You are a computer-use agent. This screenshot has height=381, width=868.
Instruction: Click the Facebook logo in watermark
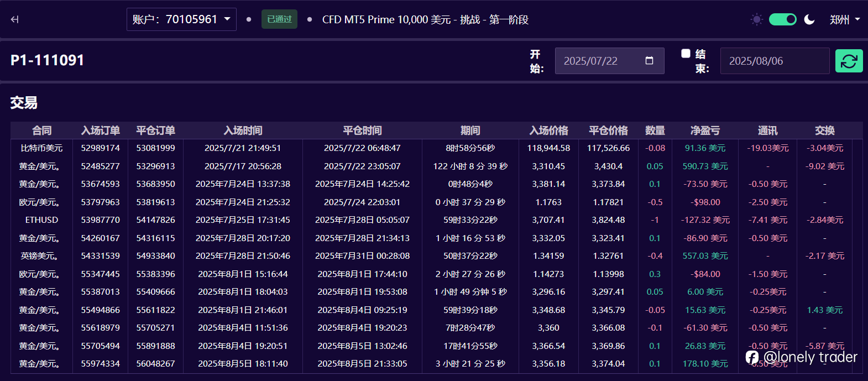coord(752,357)
